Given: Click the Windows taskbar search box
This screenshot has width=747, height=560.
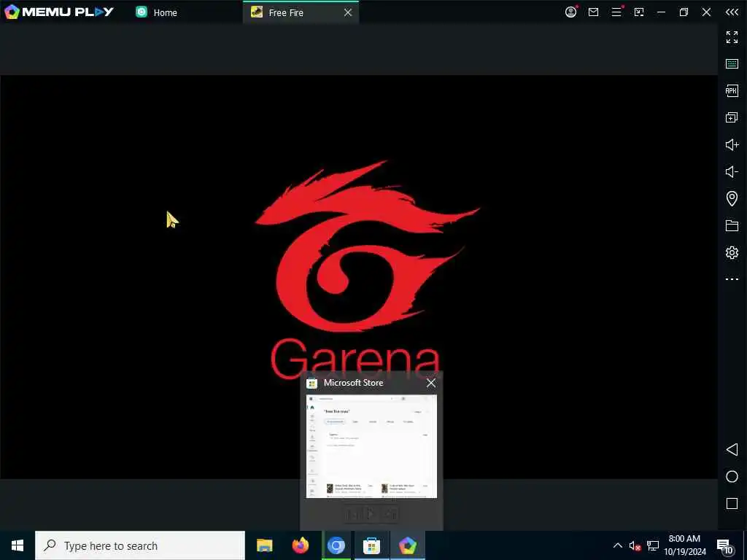Looking at the screenshot, I should [x=140, y=545].
